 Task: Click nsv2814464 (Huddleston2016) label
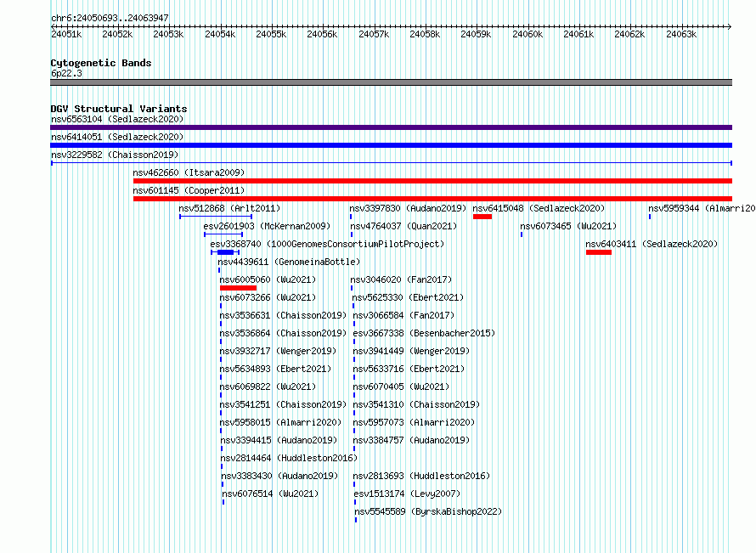289,458
